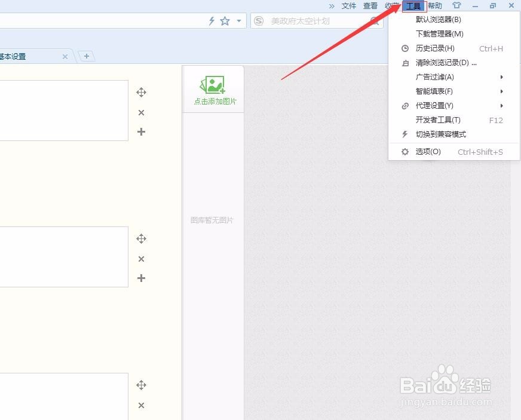Click the shirt skin-change icon near window controls
Image resolution: width=521 pixels, height=420 pixels.
coord(457,5)
